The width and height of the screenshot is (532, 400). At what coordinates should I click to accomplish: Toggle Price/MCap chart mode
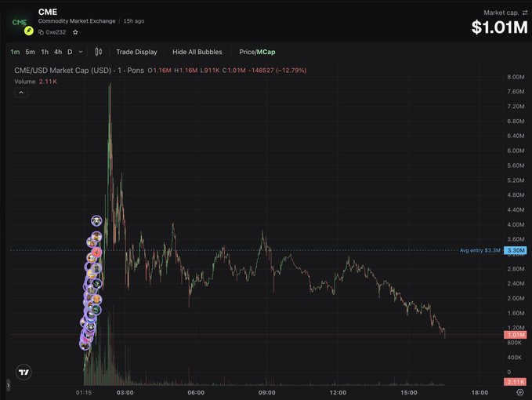point(257,52)
